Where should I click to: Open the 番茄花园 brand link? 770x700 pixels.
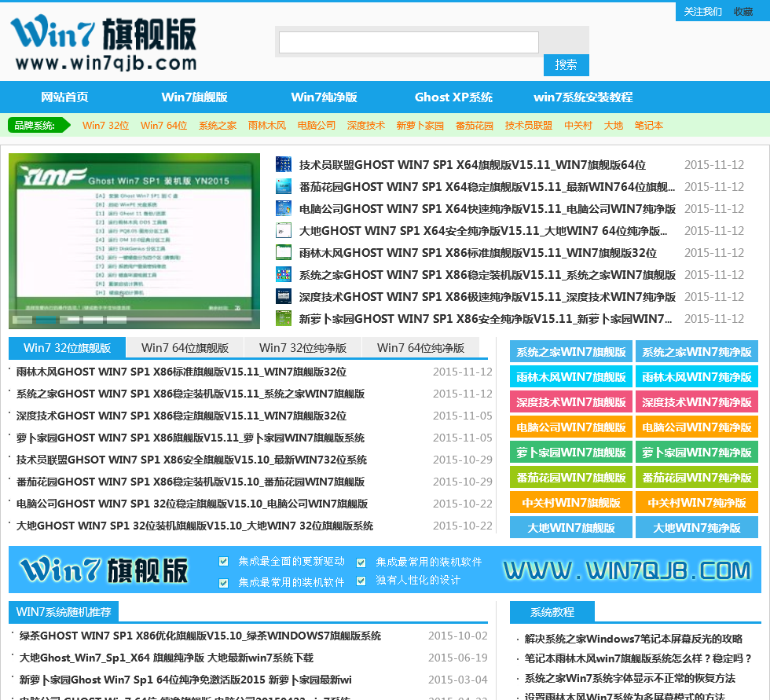point(475,125)
